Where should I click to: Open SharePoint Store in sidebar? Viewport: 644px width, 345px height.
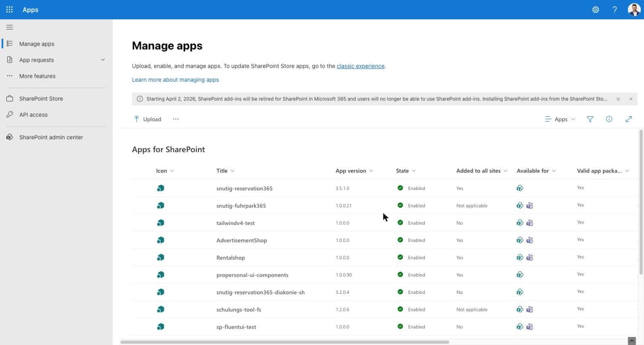pyautogui.click(x=41, y=99)
